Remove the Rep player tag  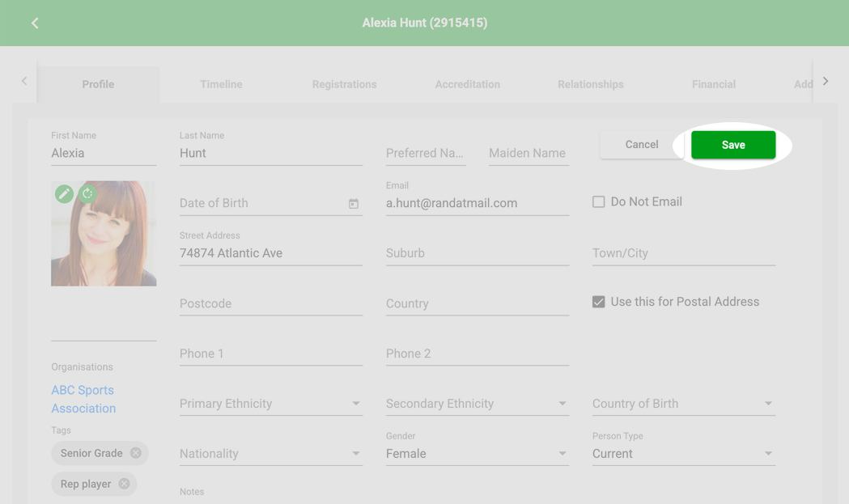pyautogui.click(x=124, y=484)
